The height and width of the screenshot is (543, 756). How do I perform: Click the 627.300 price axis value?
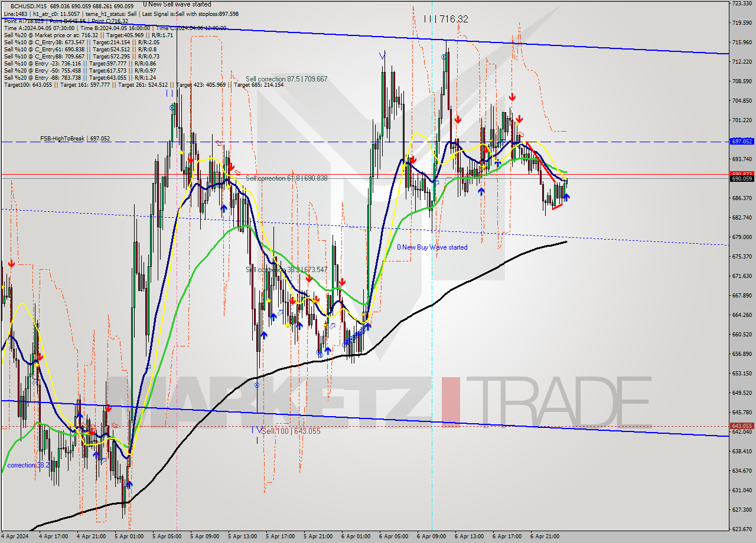coord(741,509)
